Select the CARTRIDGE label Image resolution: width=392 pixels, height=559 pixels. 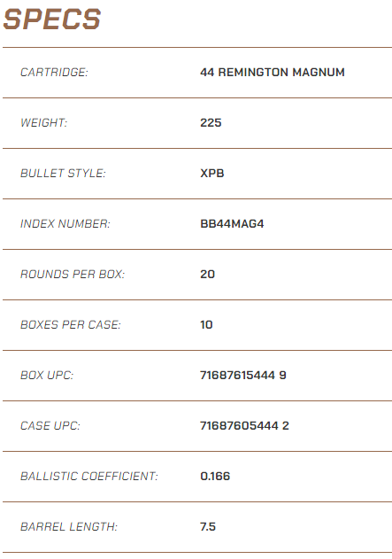(x=54, y=73)
